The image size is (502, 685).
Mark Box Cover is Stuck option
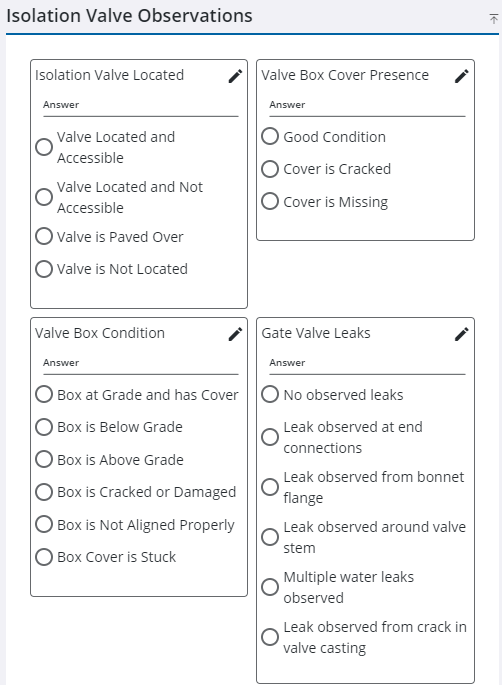pos(44,557)
